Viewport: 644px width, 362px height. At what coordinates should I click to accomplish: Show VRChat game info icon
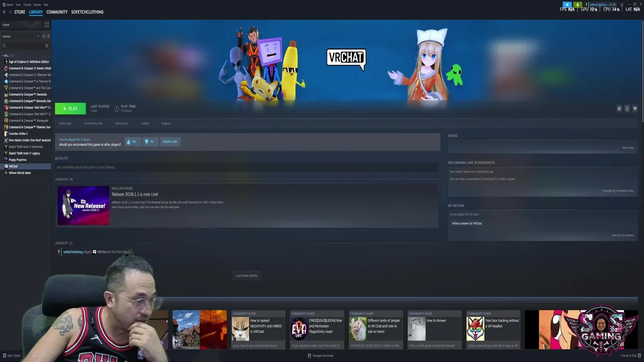tap(627, 109)
